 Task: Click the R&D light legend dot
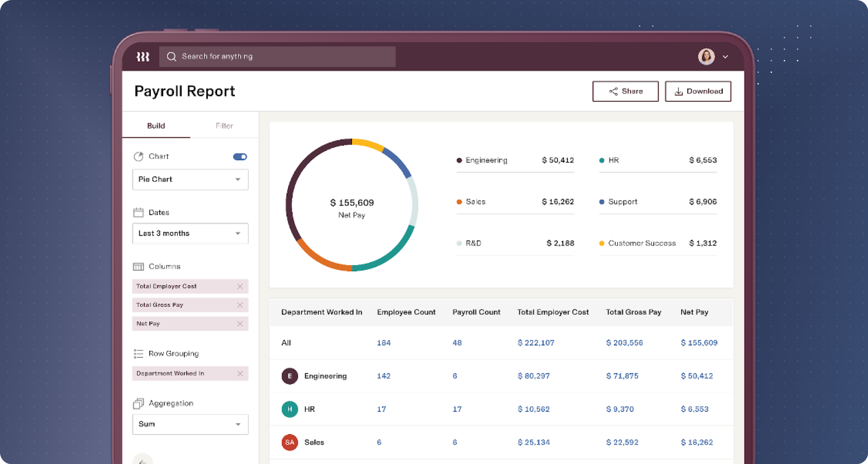coord(459,243)
